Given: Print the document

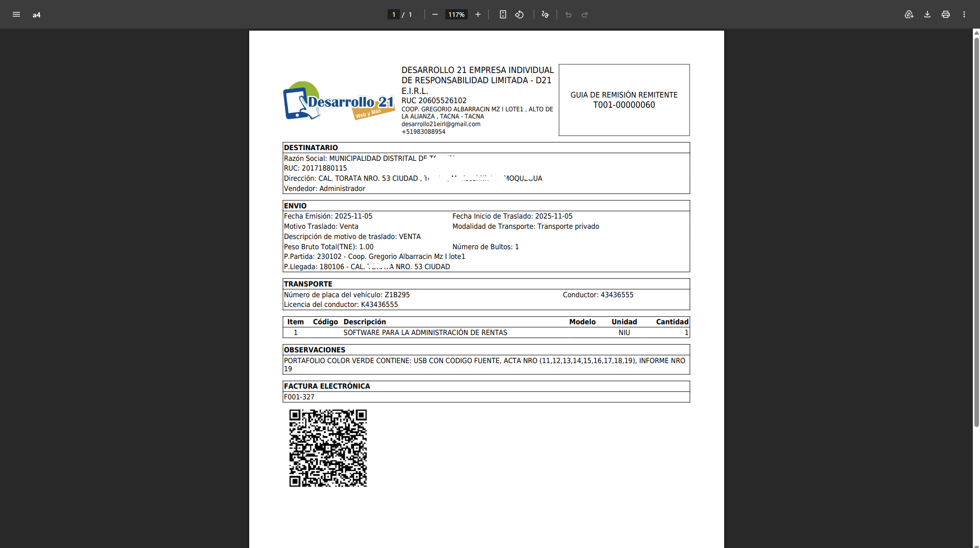Looking at the screenshot, I should pyautogui.click(x=946, y=14).
